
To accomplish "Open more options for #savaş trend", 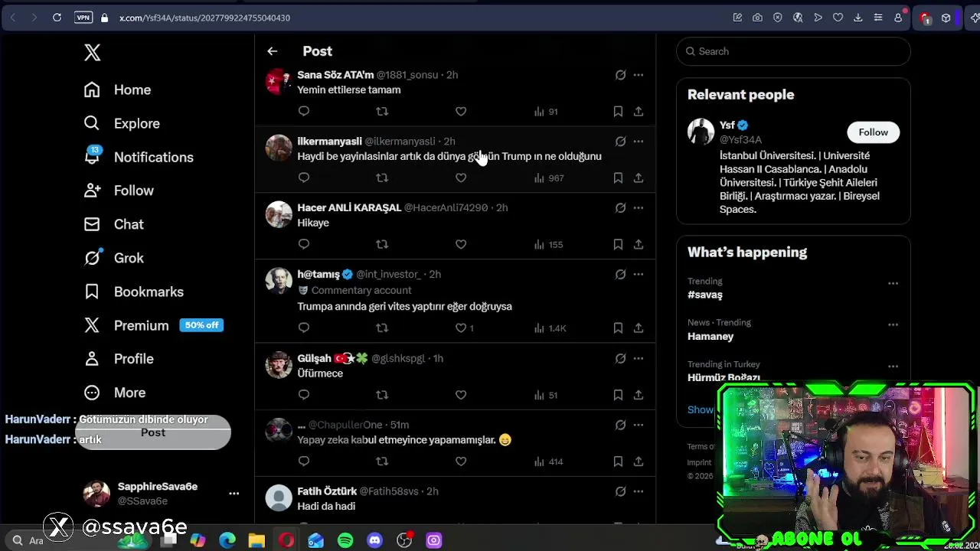I will pyautogui.click(x=893, y=284).
